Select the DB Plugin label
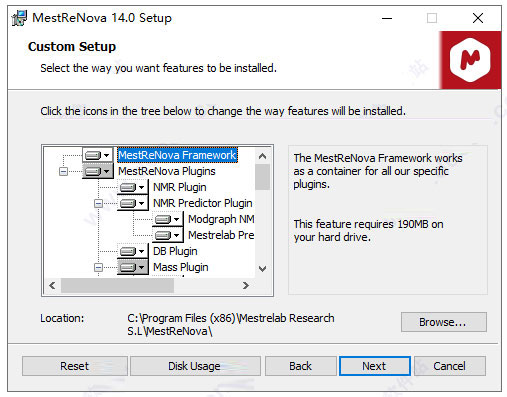507x397 pixels. (x=175, y=251)
